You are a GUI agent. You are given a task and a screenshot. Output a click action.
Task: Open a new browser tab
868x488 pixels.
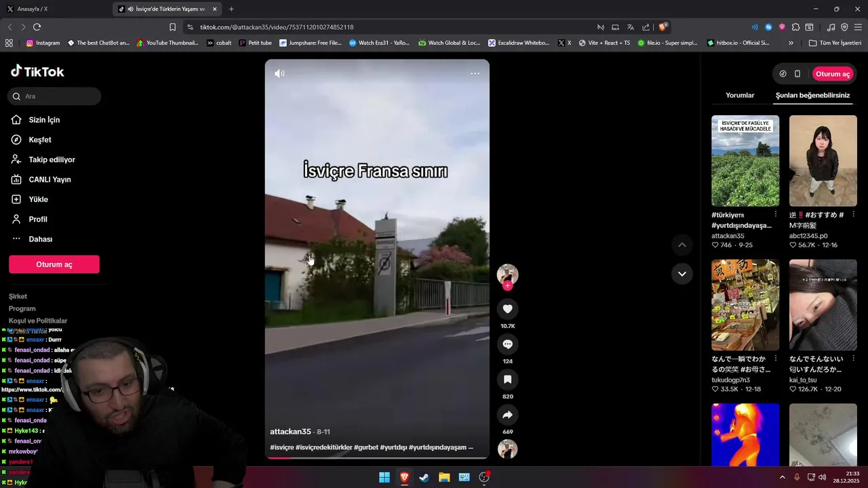[x=231, y=9]
